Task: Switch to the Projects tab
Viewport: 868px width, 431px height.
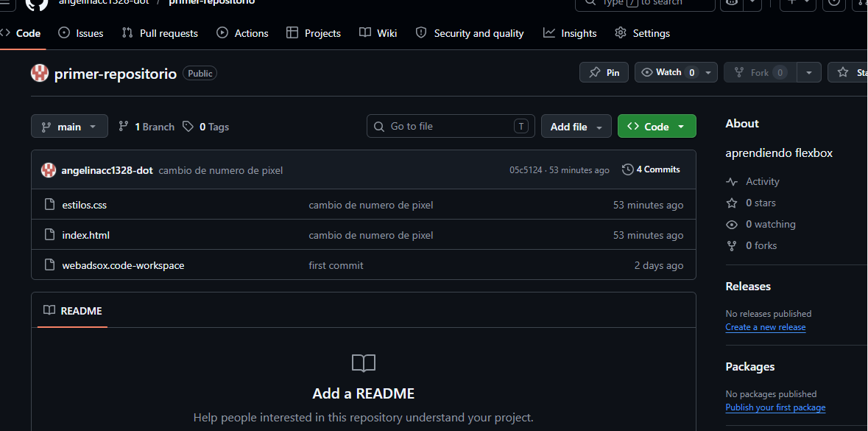Action: 314,33
